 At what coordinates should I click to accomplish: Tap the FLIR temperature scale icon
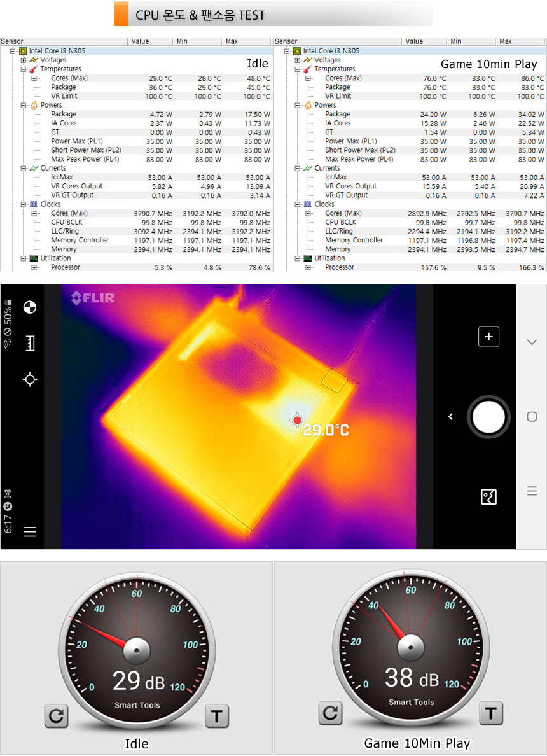tap(29, 344)
